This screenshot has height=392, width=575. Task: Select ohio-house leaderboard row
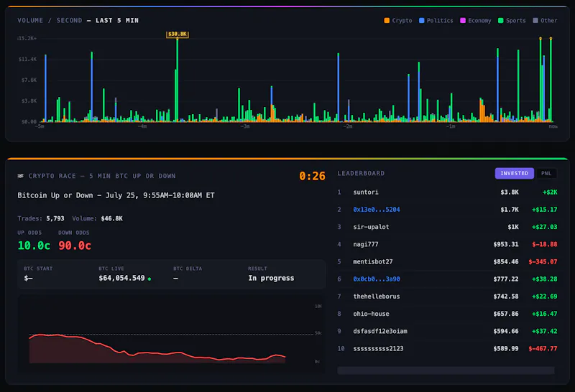tap(447, 314)
